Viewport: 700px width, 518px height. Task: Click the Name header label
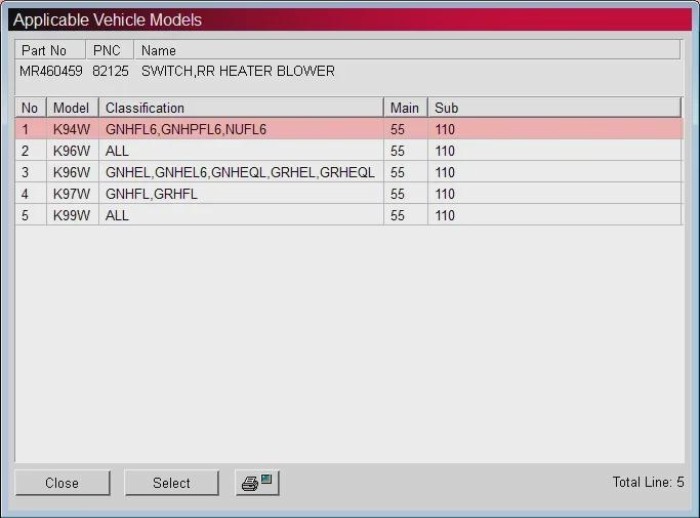pyautogui.click(x=159, y=50)
